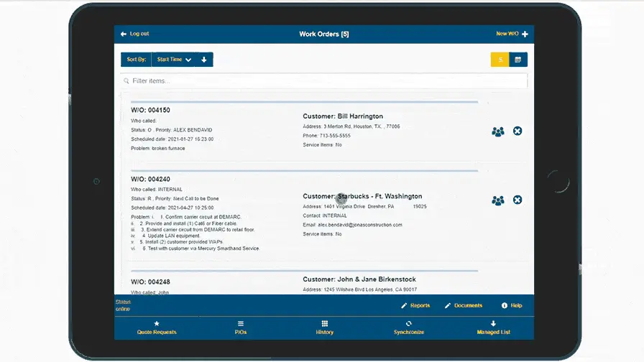
Task: Go to the P/Os tab
Action: [241, 328]
